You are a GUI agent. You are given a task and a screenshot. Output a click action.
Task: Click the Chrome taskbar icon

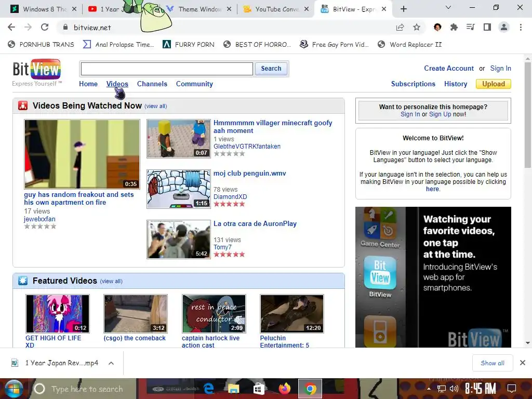[310, 389]
